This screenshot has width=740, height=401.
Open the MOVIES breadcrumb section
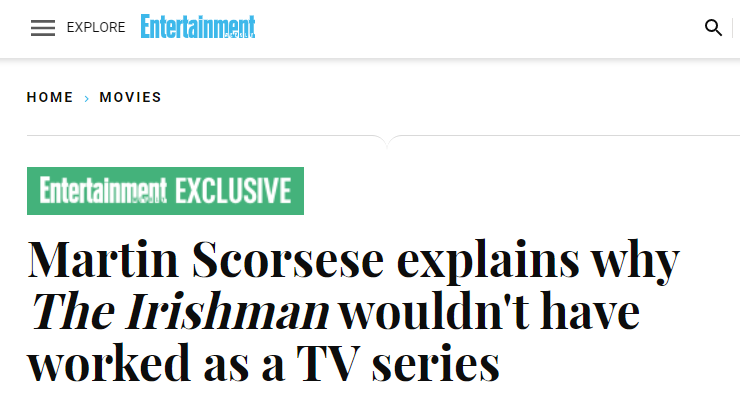130,97
